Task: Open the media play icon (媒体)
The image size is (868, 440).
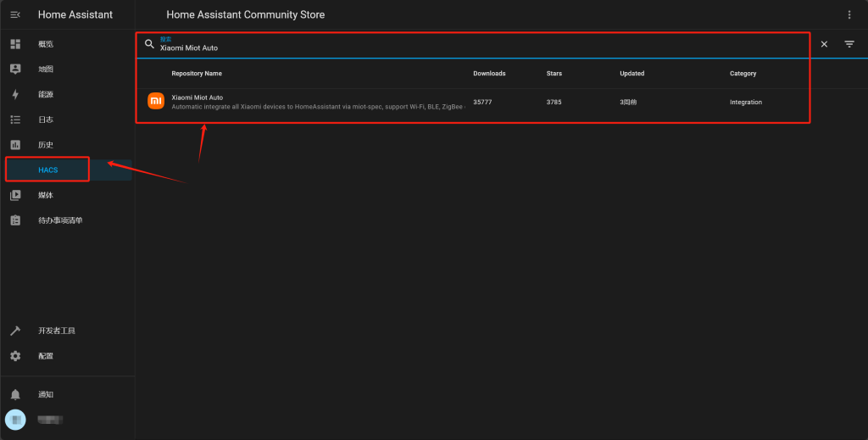Action: 15,195
